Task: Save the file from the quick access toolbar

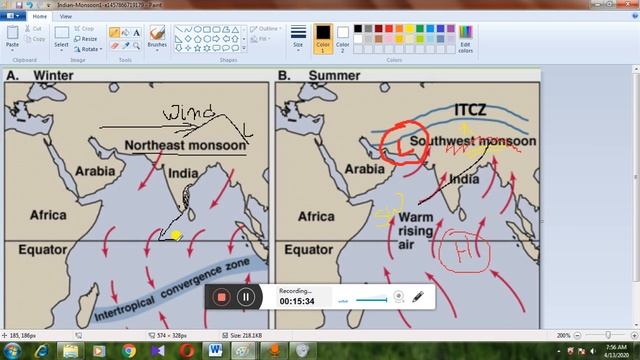Action: (x=19, y=5)
